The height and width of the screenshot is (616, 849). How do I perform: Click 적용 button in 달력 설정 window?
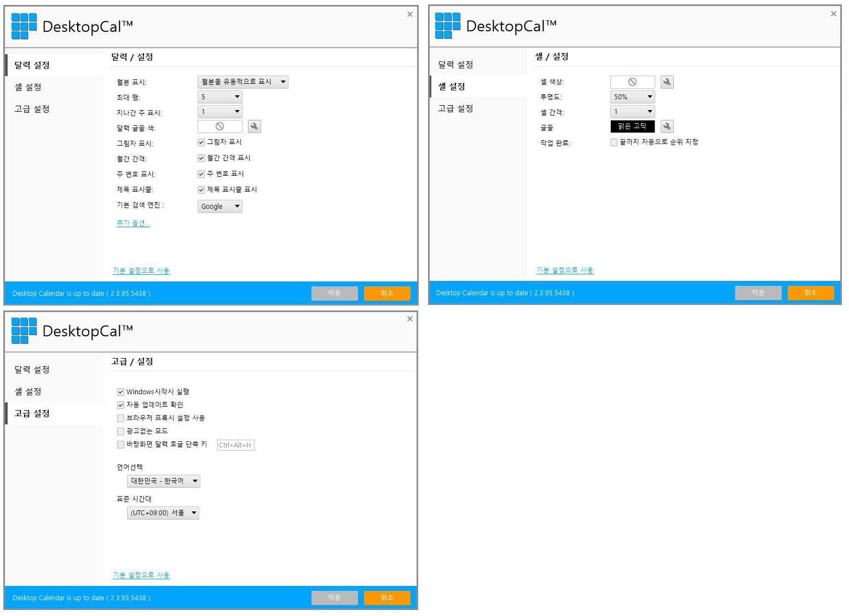tap(334, 293)
